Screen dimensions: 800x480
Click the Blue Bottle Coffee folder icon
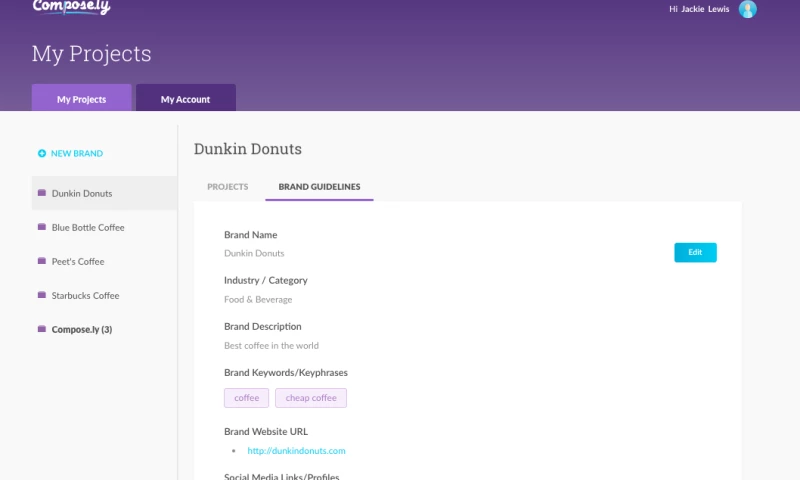[42, 227]
